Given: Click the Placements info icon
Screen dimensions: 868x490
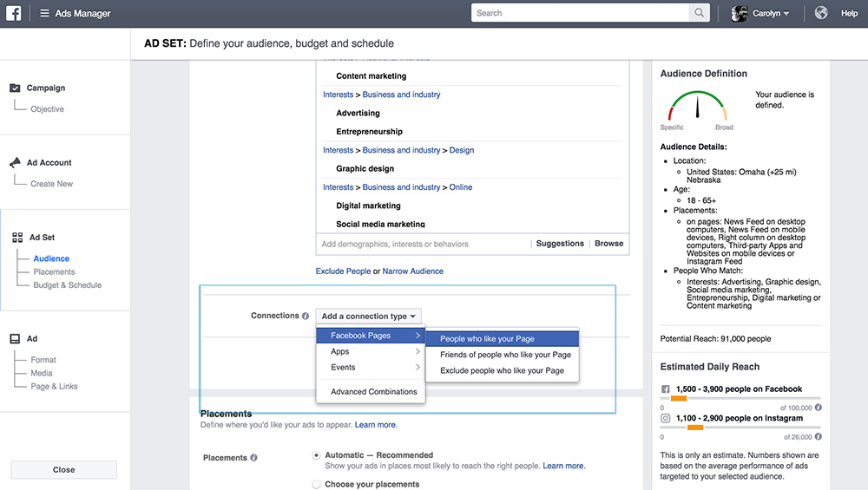Looking at the screenshot, I should pyautogui.click(x=253, y=458).
